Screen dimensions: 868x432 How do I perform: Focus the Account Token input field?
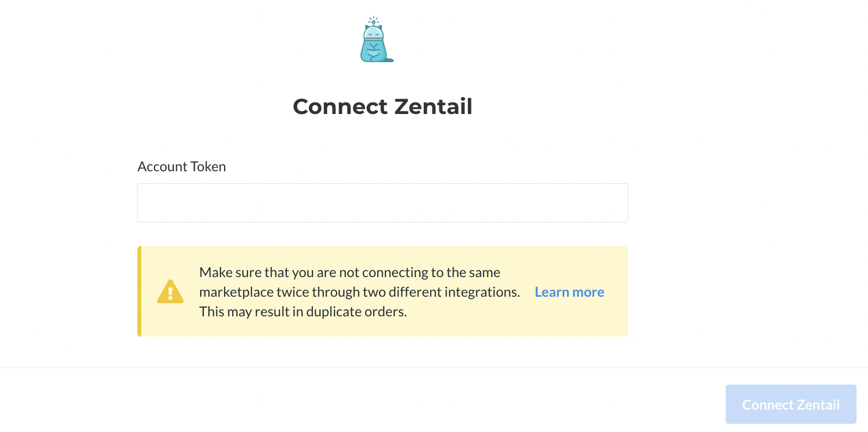(x=383, y=203)
